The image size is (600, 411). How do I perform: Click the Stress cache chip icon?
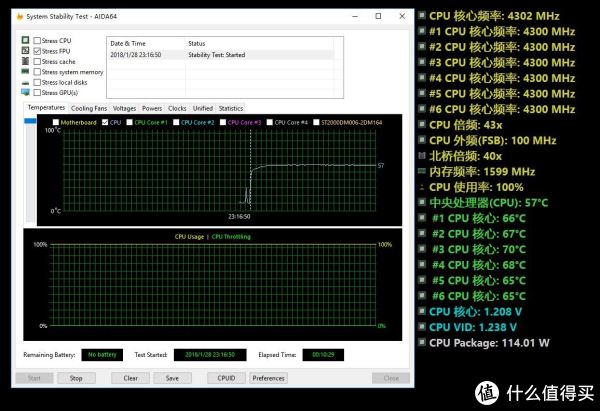[x=25, y=61]
